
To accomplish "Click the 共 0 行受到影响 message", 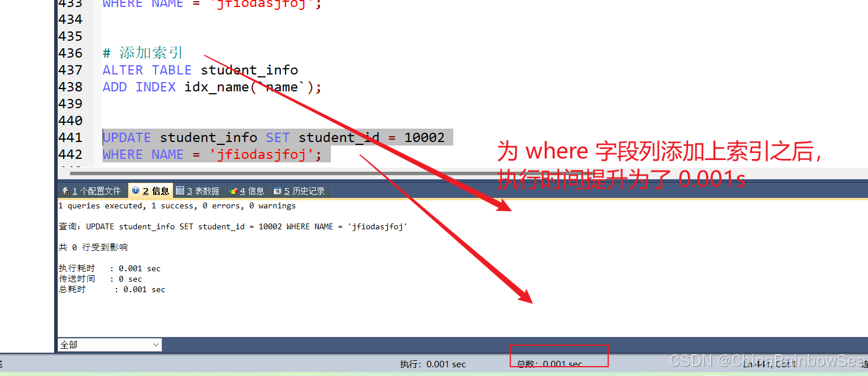I will pyautogui.click(x=93, y=247).
